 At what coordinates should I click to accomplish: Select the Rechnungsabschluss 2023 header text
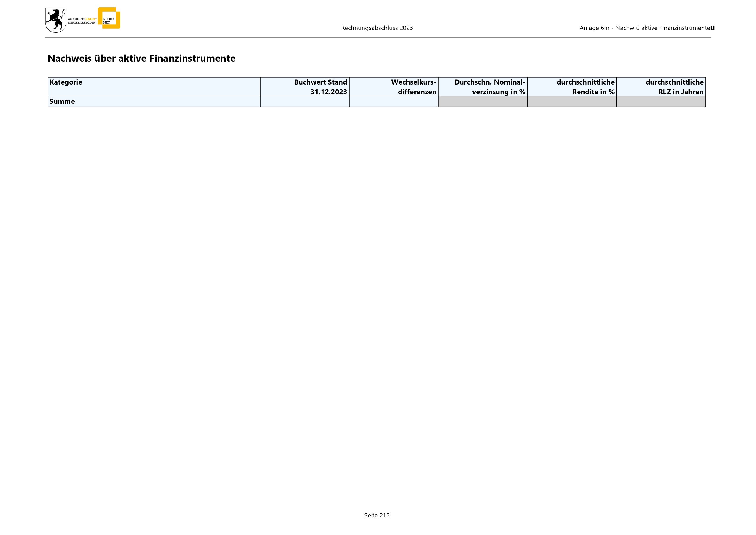pyautogui.click(x=377, y=28)
